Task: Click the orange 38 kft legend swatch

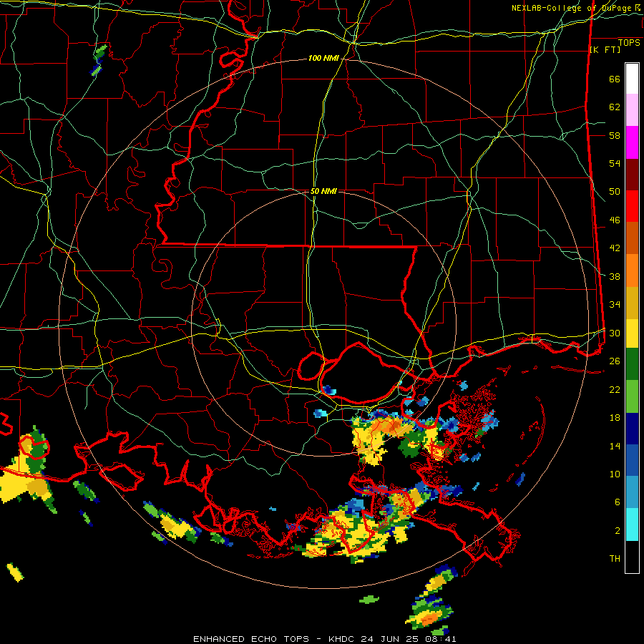Action: pyautogui.click(x=632, y=270)
